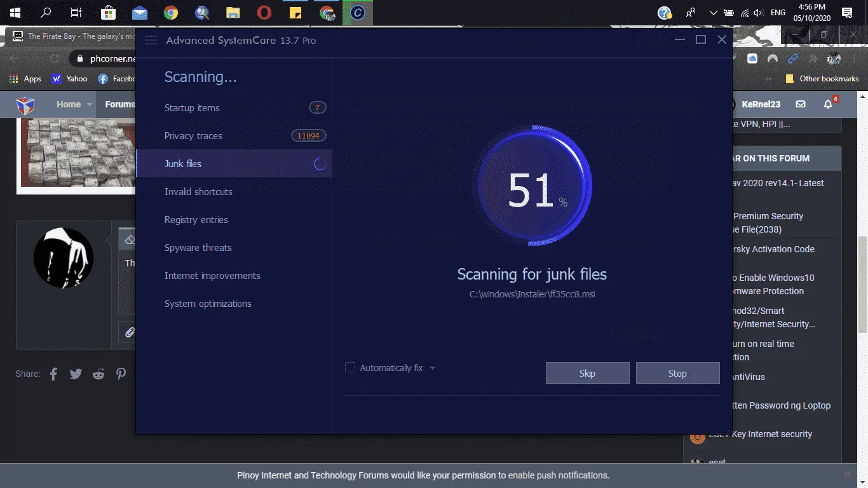Click the Windows search magnifier icon

[x=46, y=13]
